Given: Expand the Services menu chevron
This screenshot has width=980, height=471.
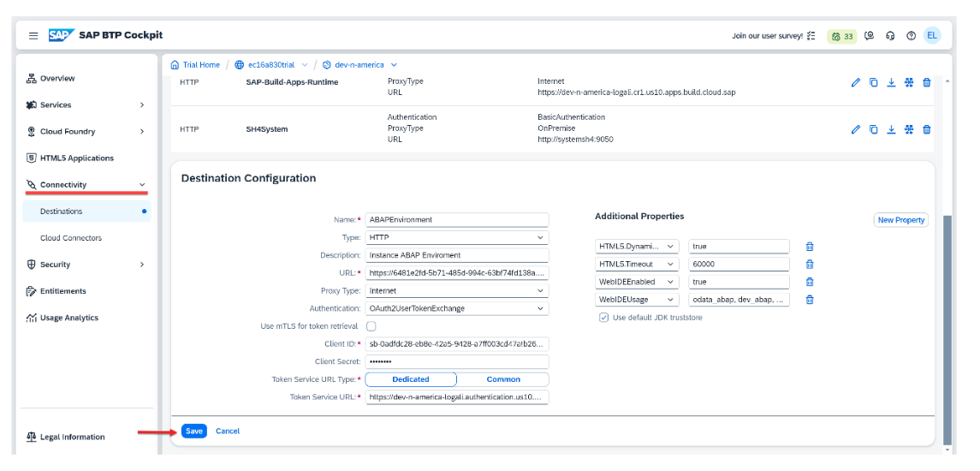Looking at the screenshot, I should coord(142,105).
